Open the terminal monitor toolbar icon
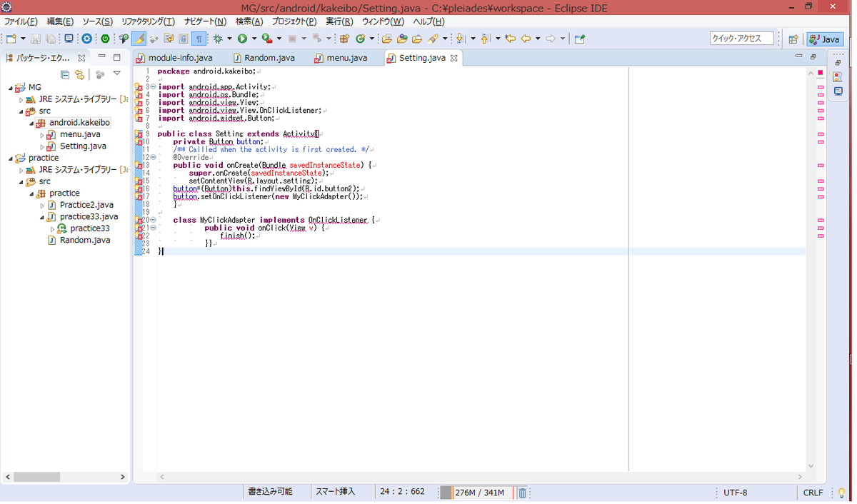 [69, 39]
